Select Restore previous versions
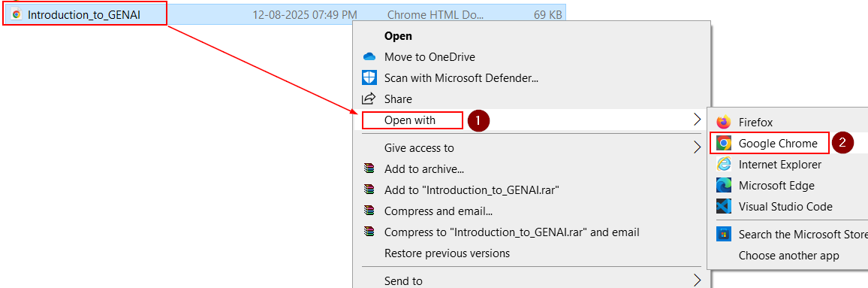 click(x=447, y=253)
